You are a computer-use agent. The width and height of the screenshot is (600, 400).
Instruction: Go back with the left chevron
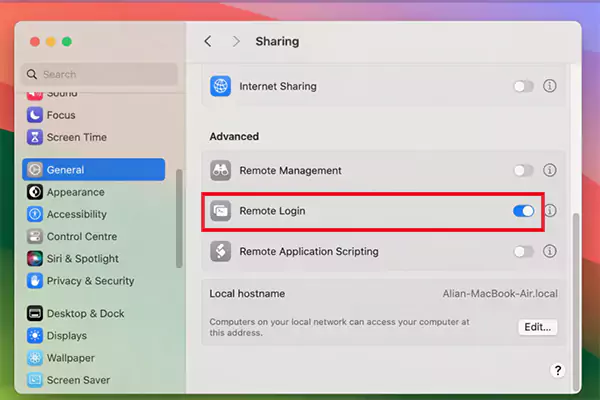tap(208, 41)
